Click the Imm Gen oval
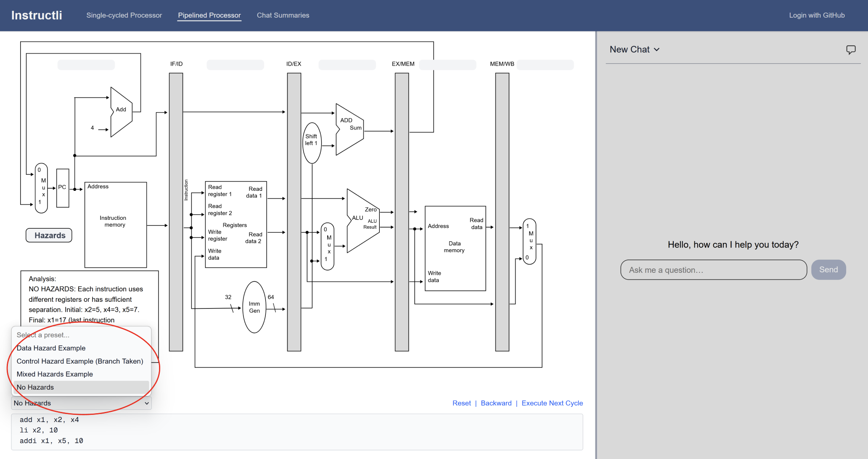 pos(254,307)
